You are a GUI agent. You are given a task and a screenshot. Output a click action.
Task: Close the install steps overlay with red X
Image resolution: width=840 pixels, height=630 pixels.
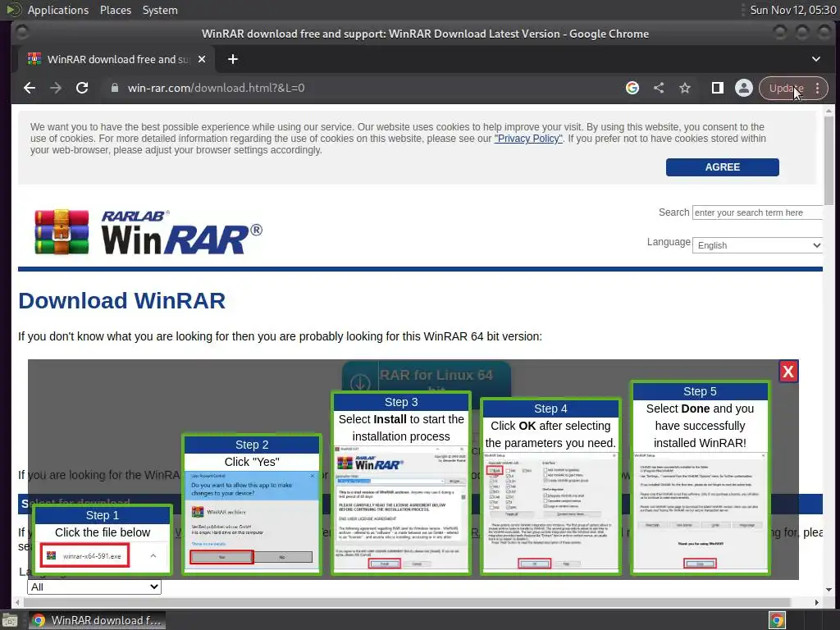point(788,372)
